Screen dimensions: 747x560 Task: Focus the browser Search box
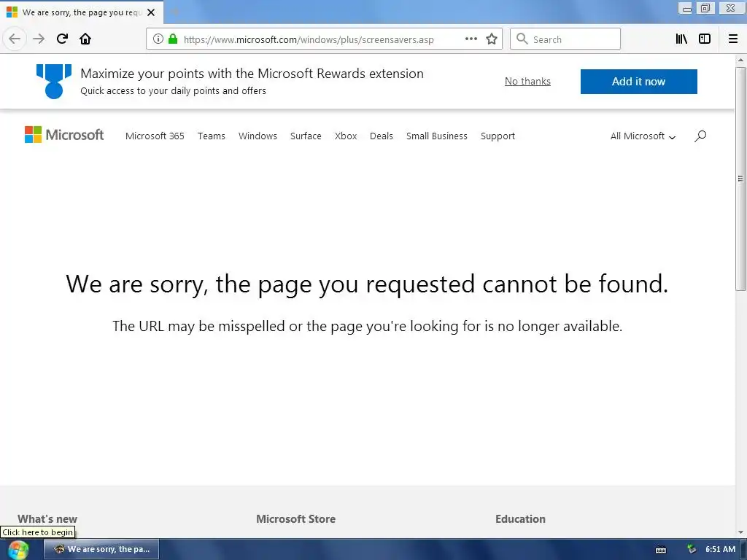(x=565, y=39)
